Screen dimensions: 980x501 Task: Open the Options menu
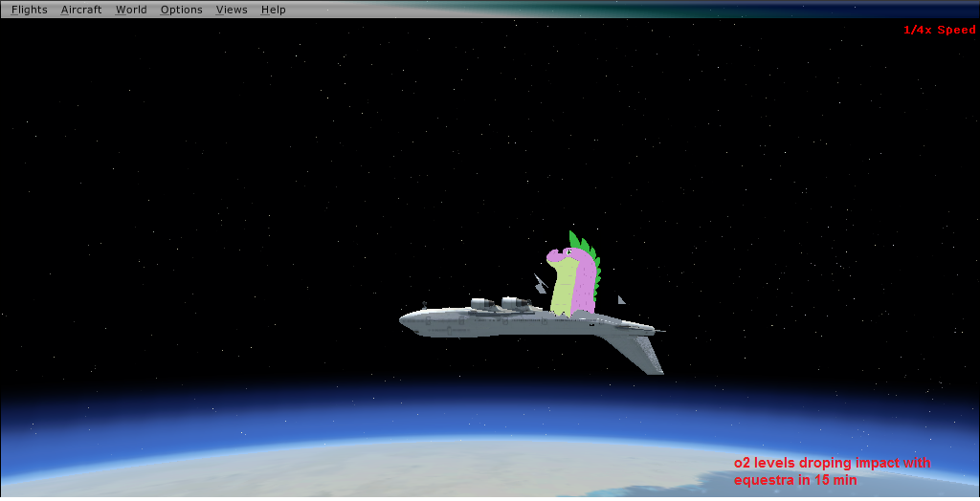[181, 10]
